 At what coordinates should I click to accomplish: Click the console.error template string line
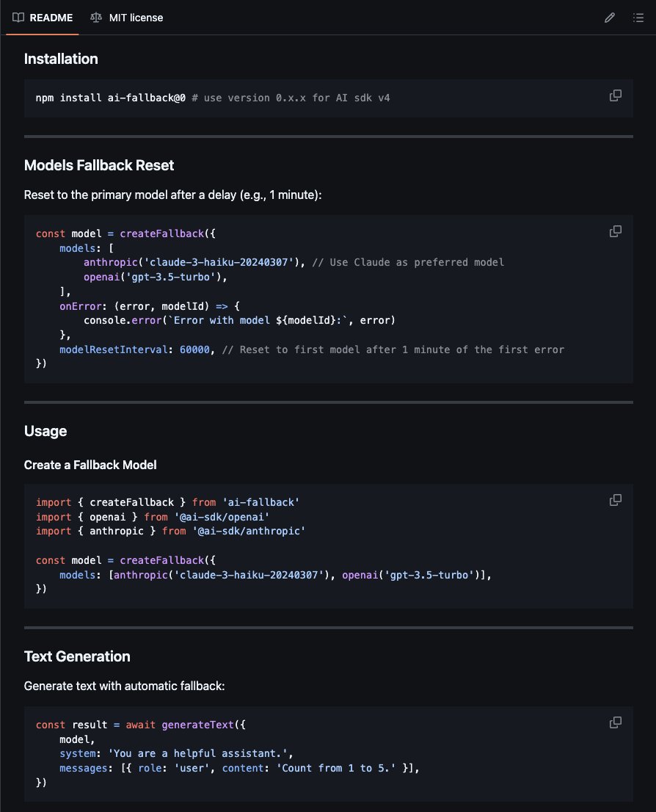tap(239, 321)
